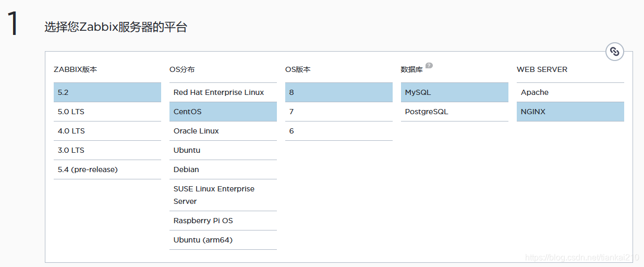Pick Oracle Linux distribution
This screenshot has height=267, width=644.
point(223,131)
